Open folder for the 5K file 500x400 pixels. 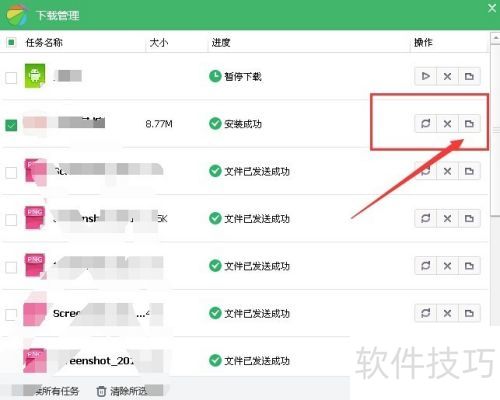pyautogui.click(x=469, y=218)
